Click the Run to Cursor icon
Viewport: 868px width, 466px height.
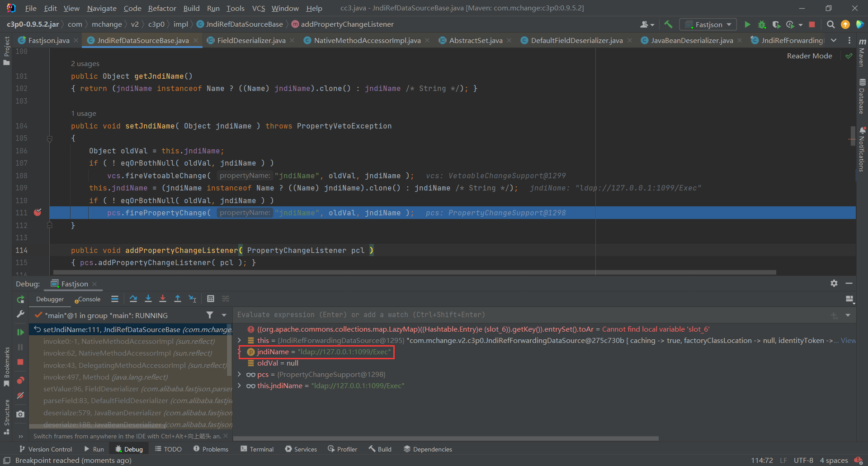[193, 299]
